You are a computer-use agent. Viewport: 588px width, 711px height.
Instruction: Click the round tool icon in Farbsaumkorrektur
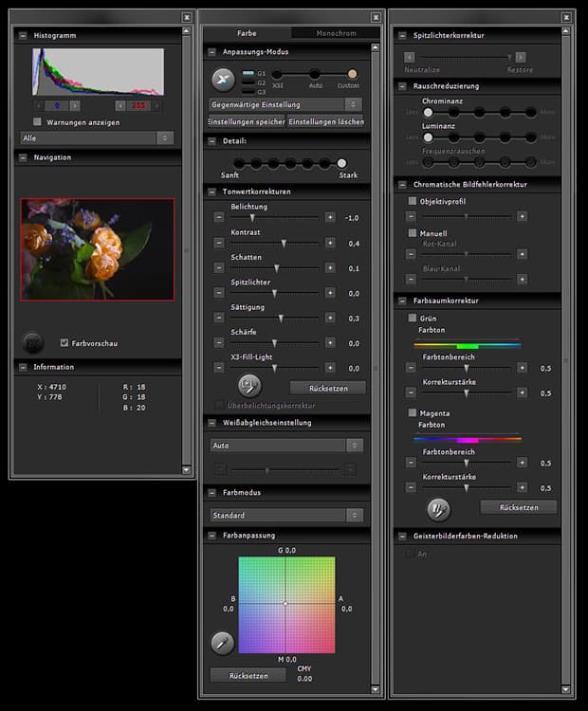click(x=439, y=508)
